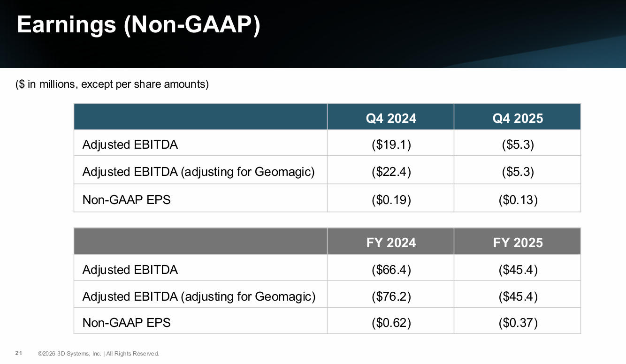Select the ($0.37) Non-GAAP EPS value
The width and height of the screenshot is (626, 364).
coord(518,323)
